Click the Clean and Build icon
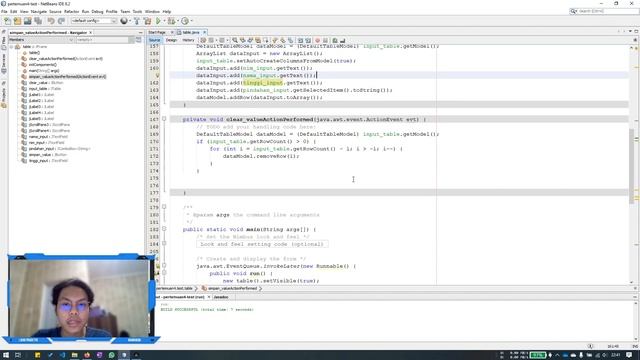640x360 pixels. click(147, 21)
